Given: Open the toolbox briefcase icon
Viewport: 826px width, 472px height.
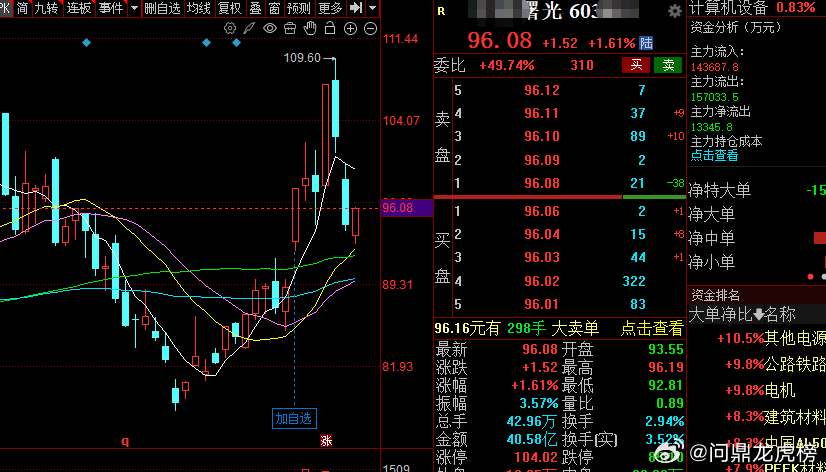Looking at the screenshot, I should pyautogui.click(x=290, y=28).
